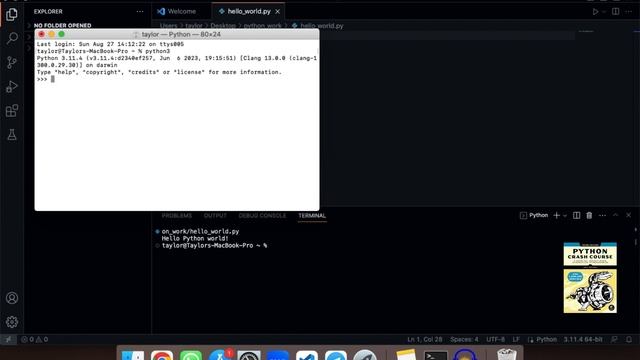The width and height of the screenshot is (640, 360).
Task: Open the Explorer view in the activity bar
Action: click(x=12, y=14)
